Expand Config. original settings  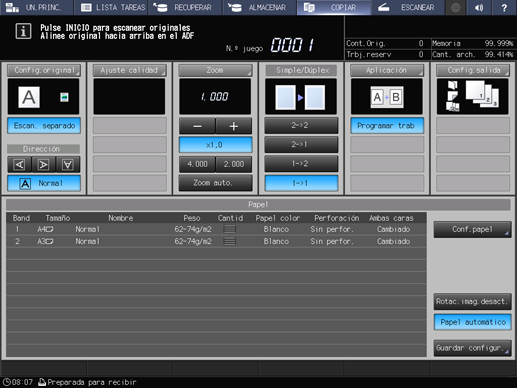coord(44,70)
